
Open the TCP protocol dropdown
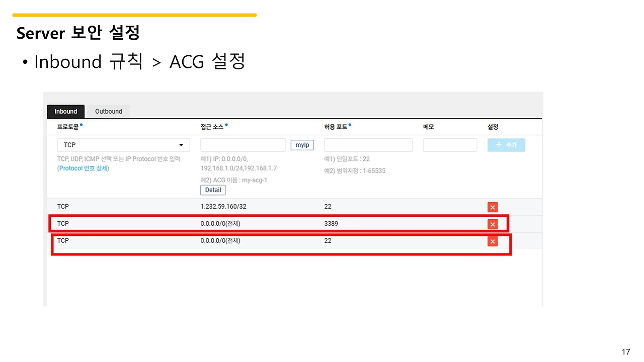click(x=123, y=145)
